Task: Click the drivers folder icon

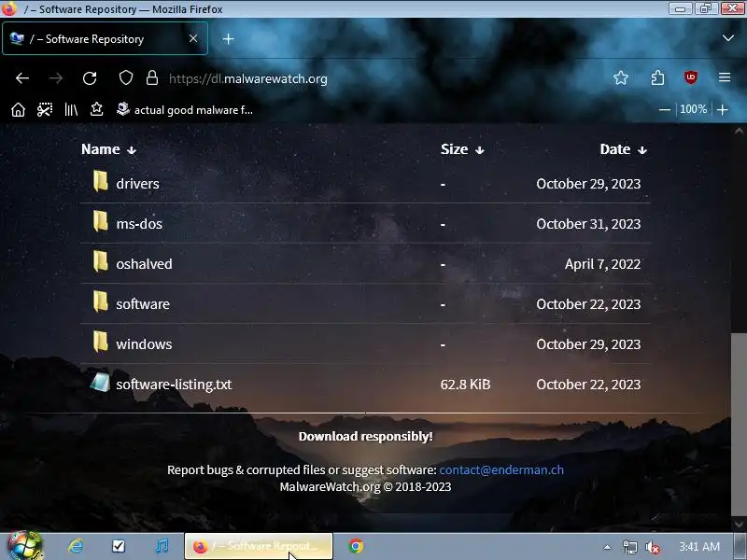Action: (x=100, y=181)
